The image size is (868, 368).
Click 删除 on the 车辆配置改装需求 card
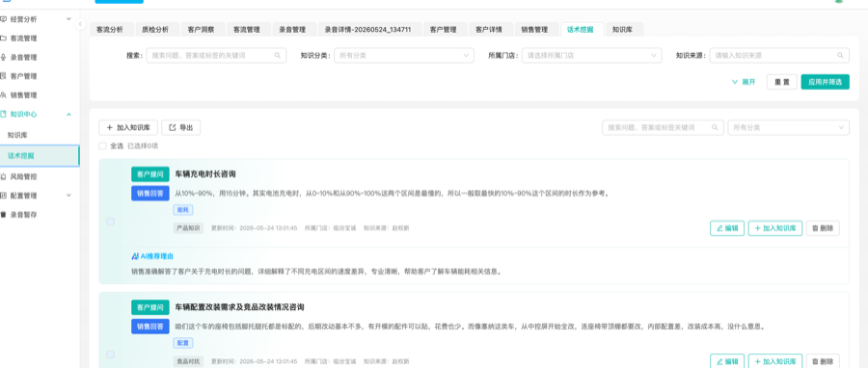pyautogui.click(x=823, y=361)
